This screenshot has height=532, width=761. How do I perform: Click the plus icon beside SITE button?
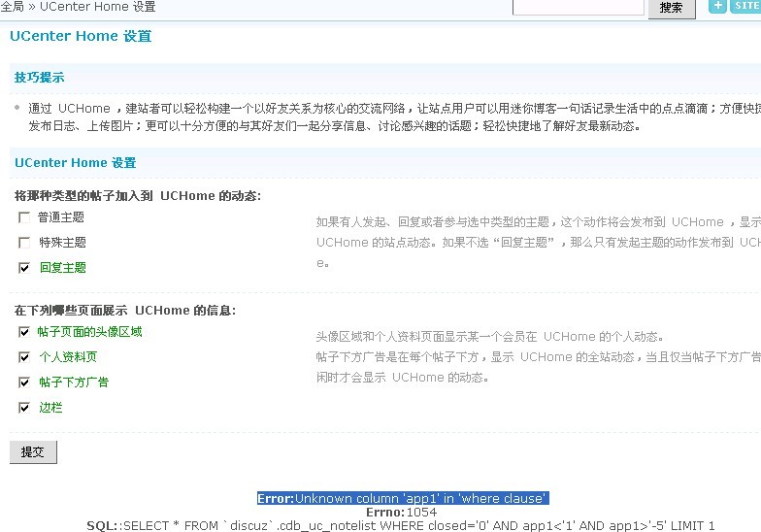tap(717, 6)
